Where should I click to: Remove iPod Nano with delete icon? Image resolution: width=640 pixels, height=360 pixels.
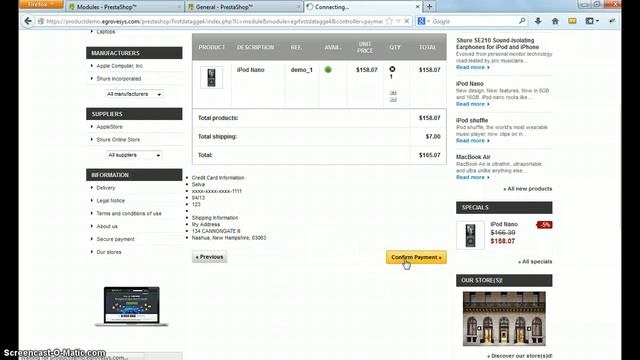pos(392,69)
